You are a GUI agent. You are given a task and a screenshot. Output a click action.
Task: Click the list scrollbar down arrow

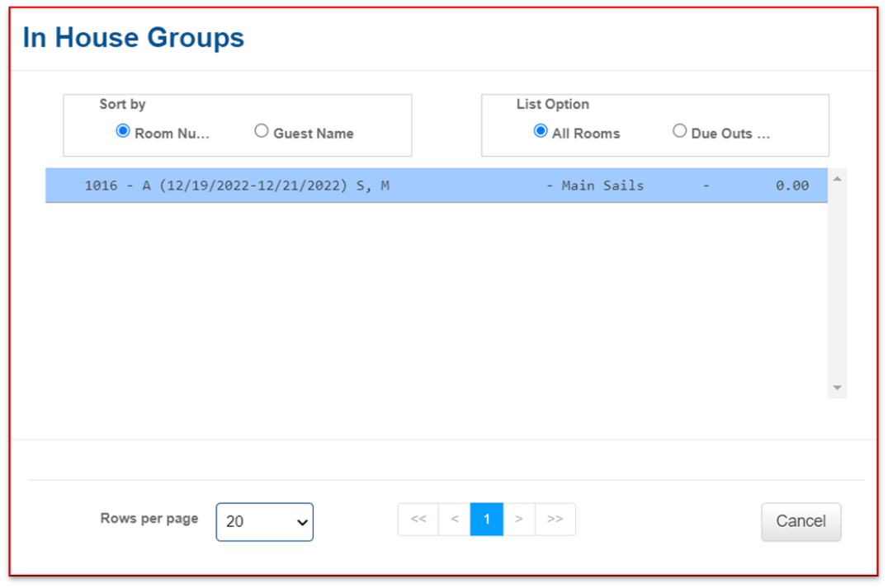click(x=837, y=388)
